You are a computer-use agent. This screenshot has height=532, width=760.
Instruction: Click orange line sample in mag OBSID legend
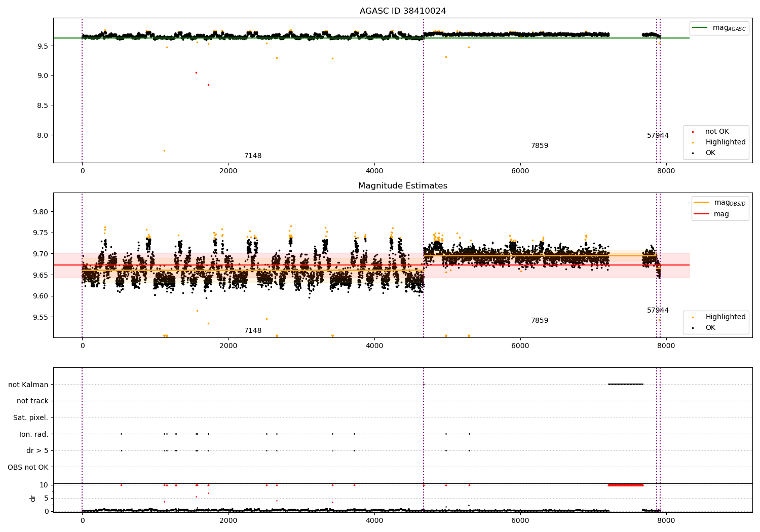click(702, 203)
